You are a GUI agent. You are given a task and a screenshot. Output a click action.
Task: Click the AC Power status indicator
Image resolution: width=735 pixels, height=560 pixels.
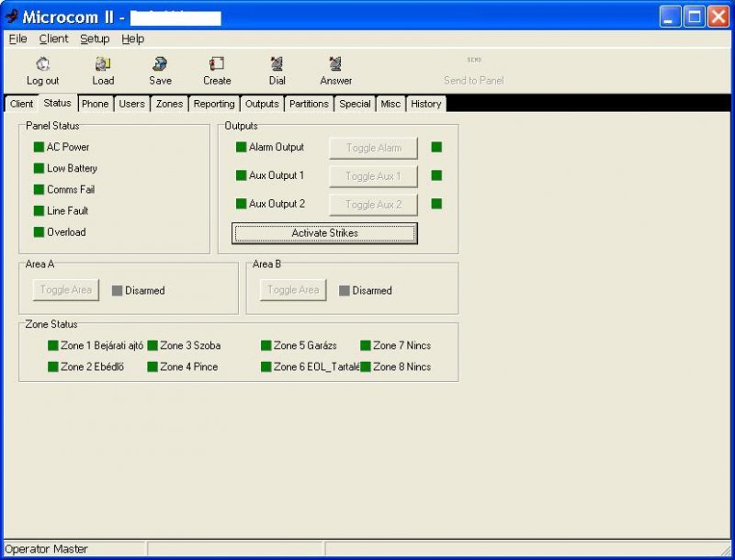[x=39, y=147]
